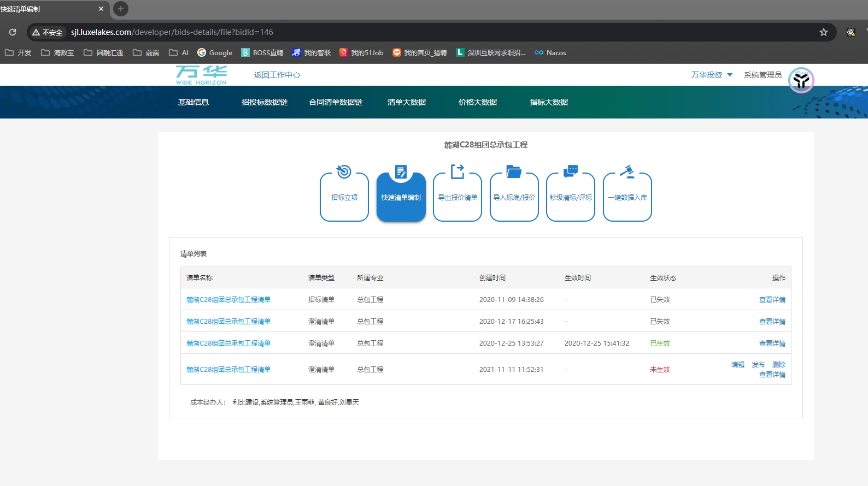Open the 前端 bookmark folder
This screenshot has width=868, height=486.
point(146,52)
